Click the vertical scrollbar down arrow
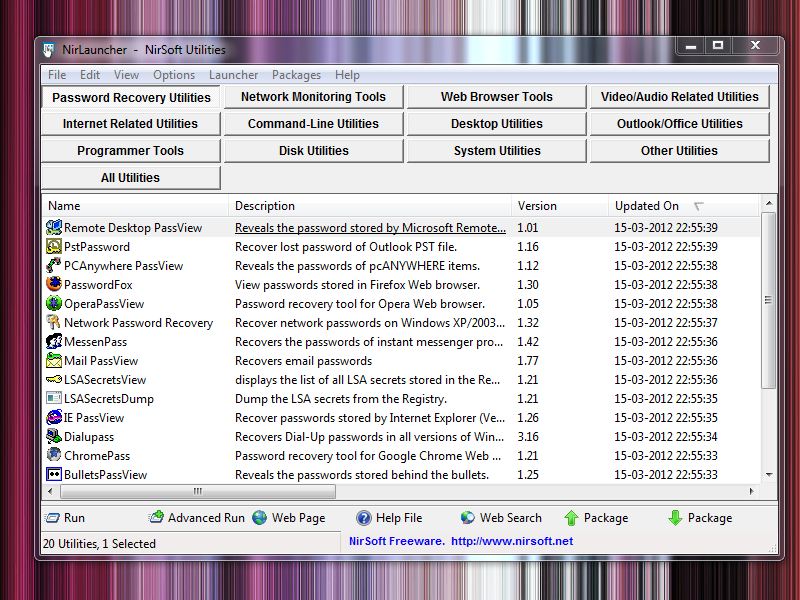This screenshot has height=600, width=800. (x=769, y=475)
